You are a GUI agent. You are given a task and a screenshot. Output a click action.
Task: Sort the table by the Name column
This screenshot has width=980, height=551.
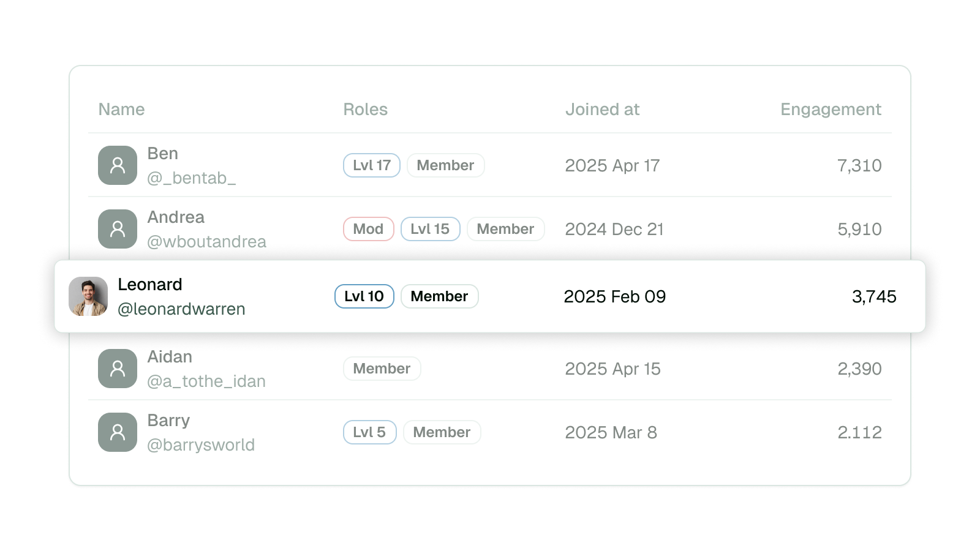point(121,109)
